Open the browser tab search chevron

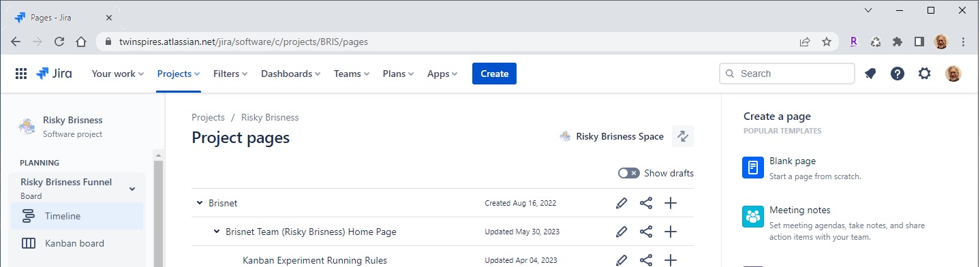click(868, 10)
